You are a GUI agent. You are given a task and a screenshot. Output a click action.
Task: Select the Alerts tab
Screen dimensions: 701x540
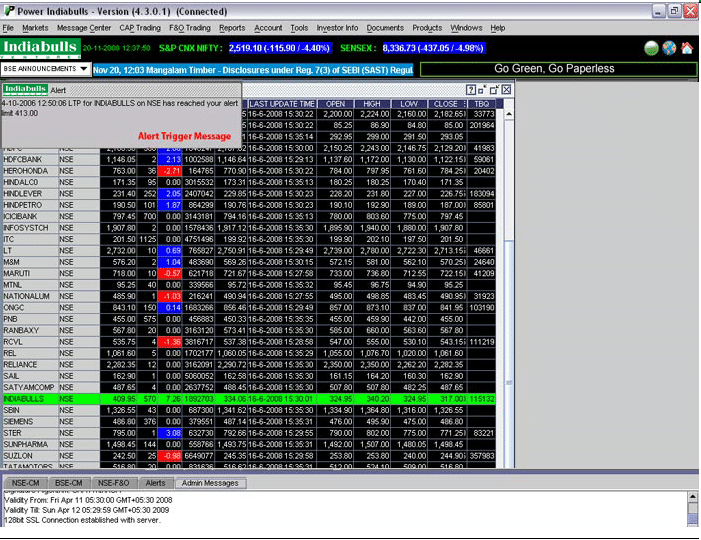(x=157, y=483)
